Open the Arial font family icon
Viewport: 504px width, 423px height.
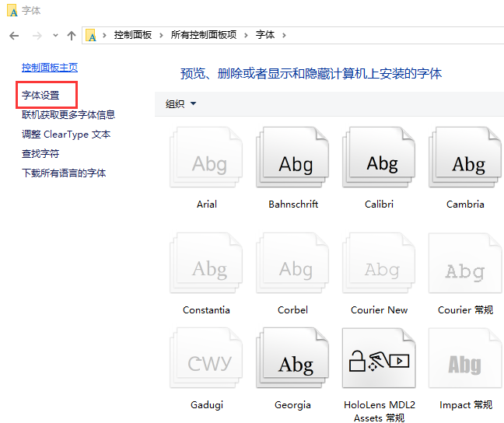point(206,158)
